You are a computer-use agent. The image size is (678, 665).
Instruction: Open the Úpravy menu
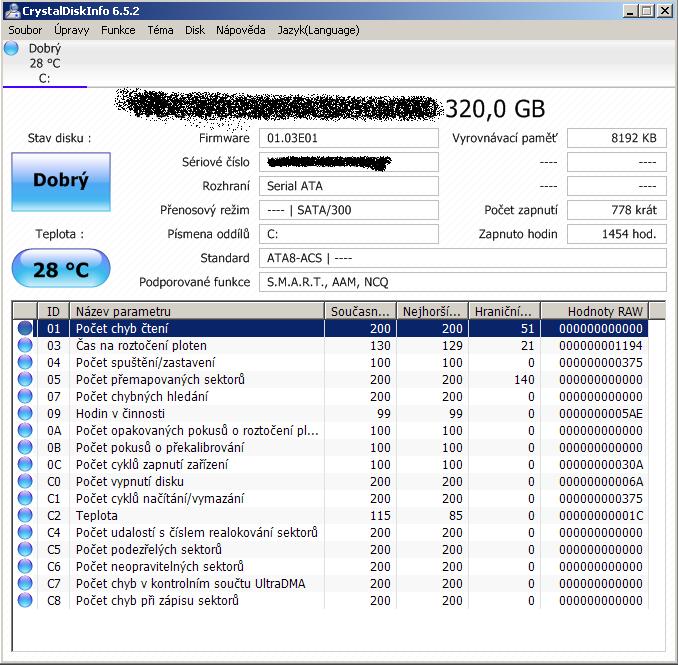(x=71, y=30)
